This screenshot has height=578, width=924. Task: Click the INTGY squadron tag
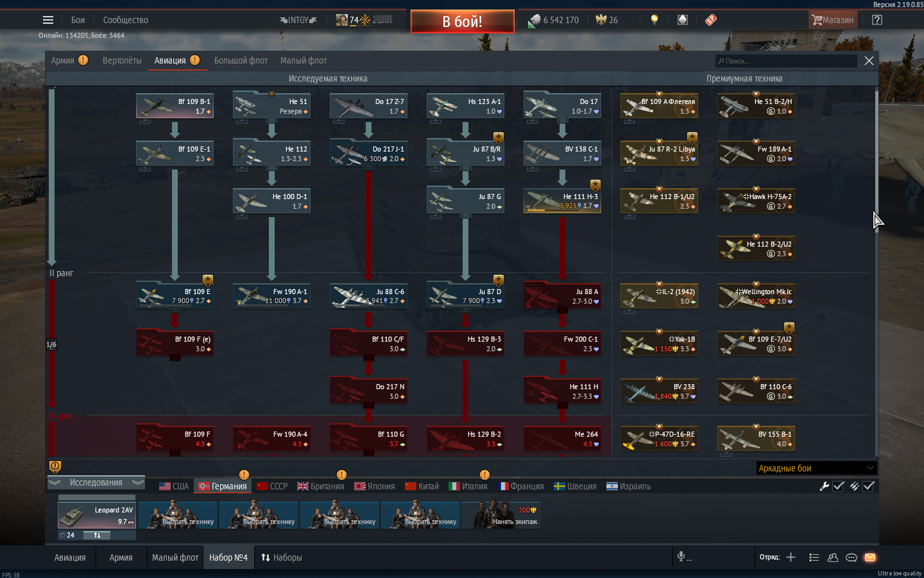coord(298,20)
